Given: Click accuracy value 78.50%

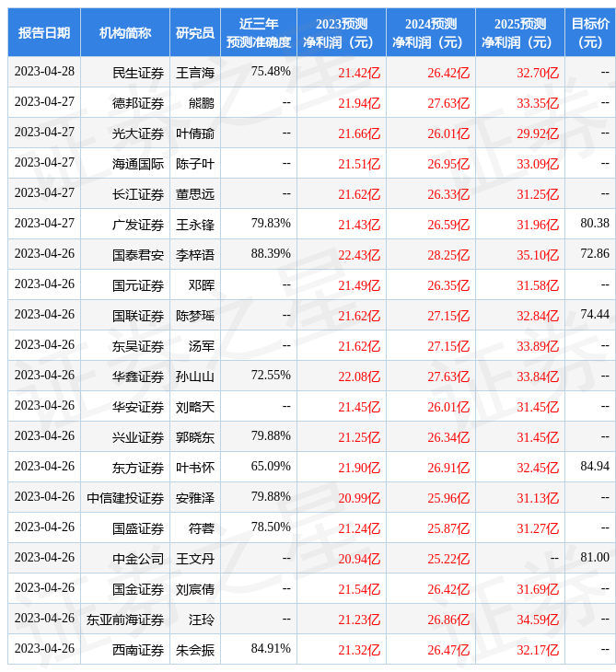Looking at the screenshot, I should [271, 527].
